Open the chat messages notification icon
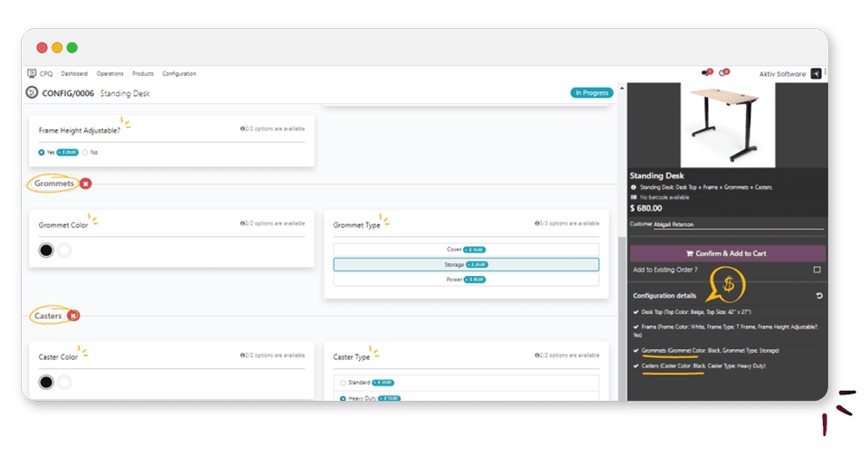 tap(705, 73)
